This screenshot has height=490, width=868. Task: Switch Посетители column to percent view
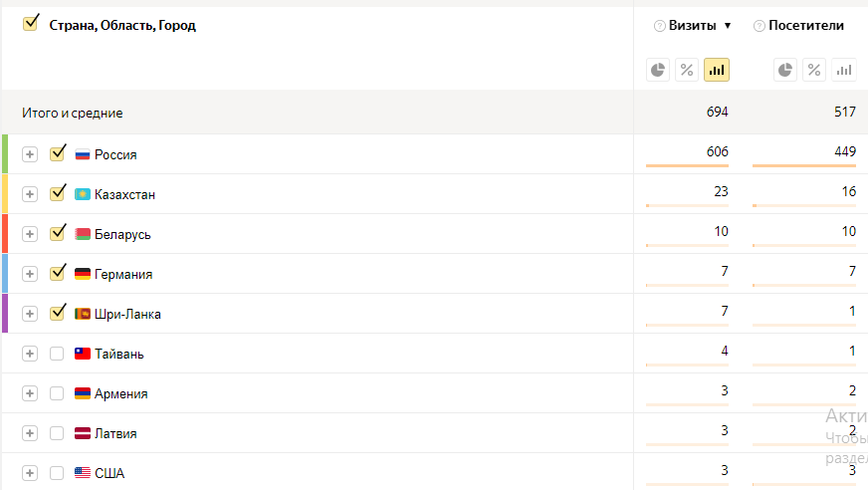814,70
